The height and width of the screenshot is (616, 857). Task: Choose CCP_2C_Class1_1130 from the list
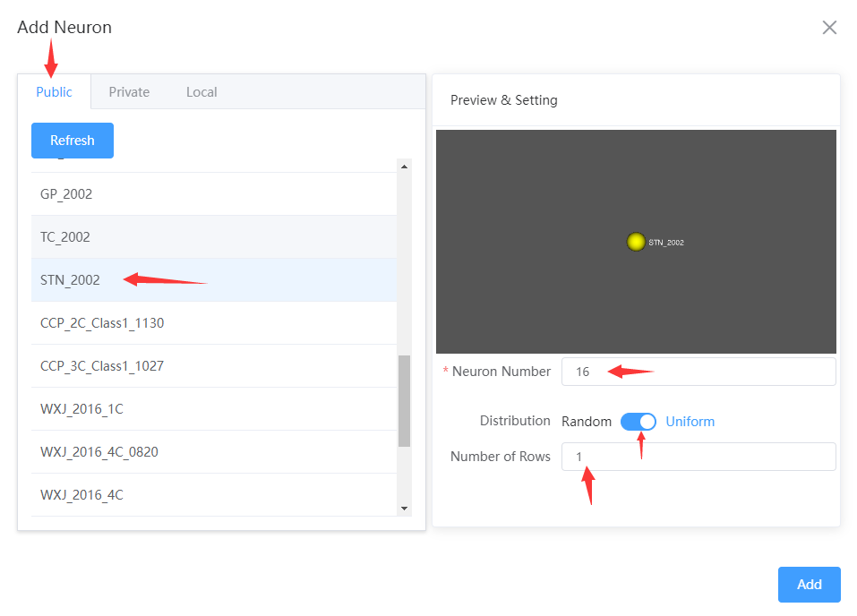pos(214,323)
